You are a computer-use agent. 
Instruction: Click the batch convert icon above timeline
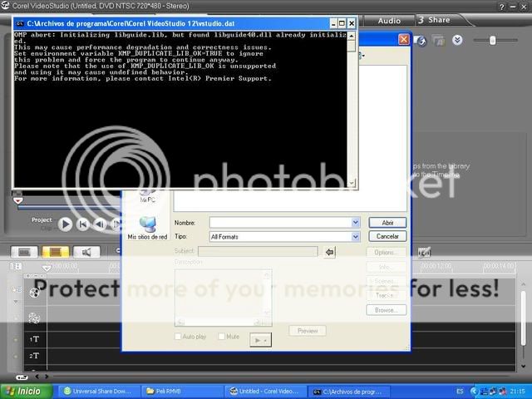tap(424, 252)
